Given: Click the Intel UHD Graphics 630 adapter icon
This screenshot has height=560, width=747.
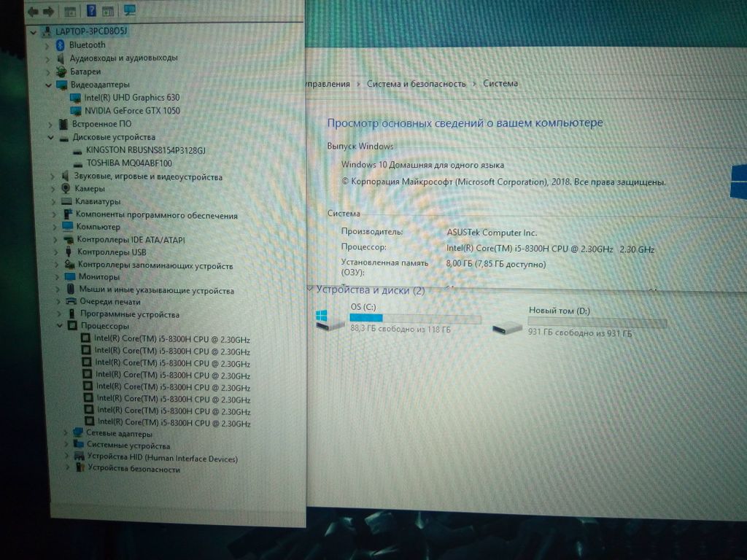Looking at the screenshot, I should 75,98.
